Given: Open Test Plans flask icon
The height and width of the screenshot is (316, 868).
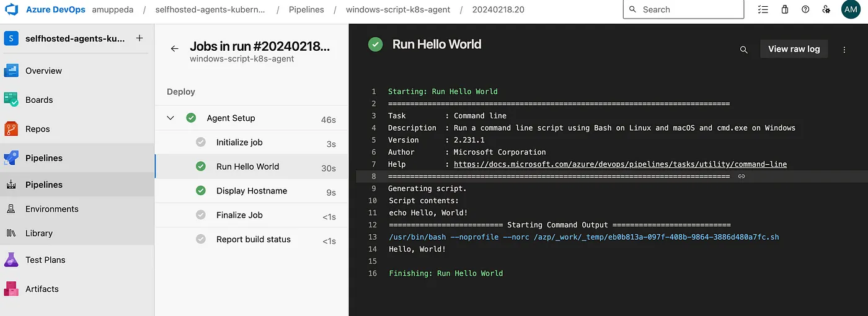Looking at the screenshot, I should 12,260.
